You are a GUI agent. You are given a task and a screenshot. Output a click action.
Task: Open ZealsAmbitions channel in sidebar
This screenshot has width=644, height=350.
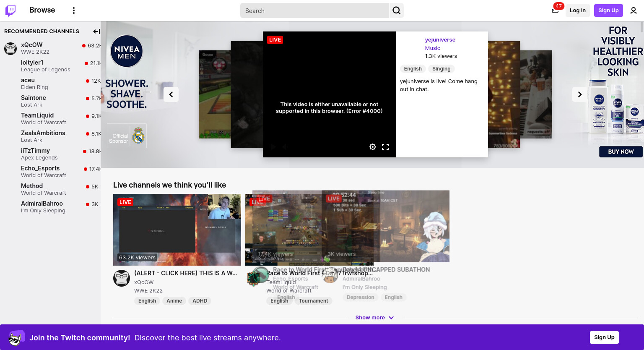pyautogui.click(x=50, y=136)
